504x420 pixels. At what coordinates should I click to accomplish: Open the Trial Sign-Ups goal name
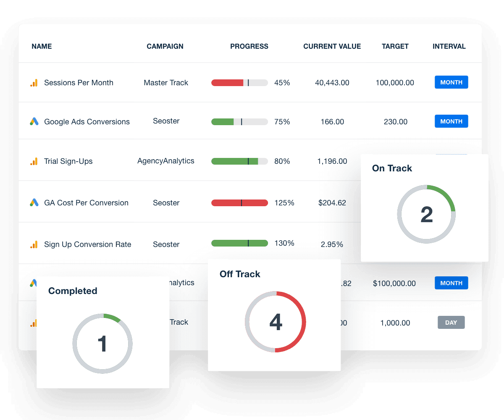pos(68,161)
